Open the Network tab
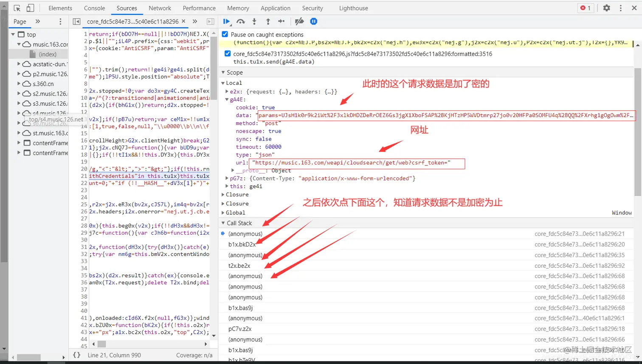The width and height of the screenshot is (642, 364). 160,8
